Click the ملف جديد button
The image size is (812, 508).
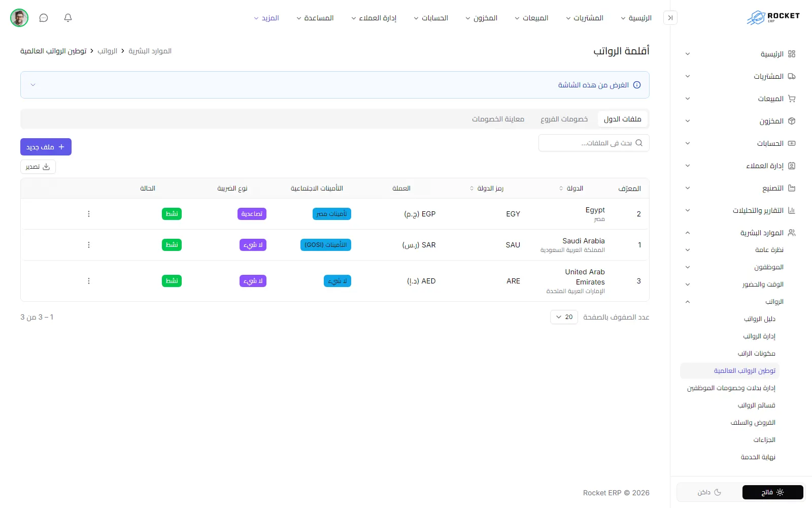(46, 147)
